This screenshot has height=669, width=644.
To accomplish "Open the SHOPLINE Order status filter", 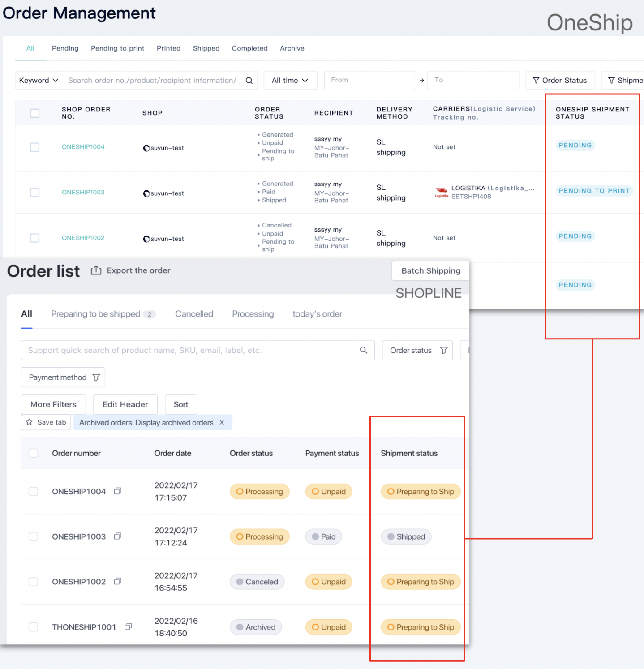I will pos(417,350).
